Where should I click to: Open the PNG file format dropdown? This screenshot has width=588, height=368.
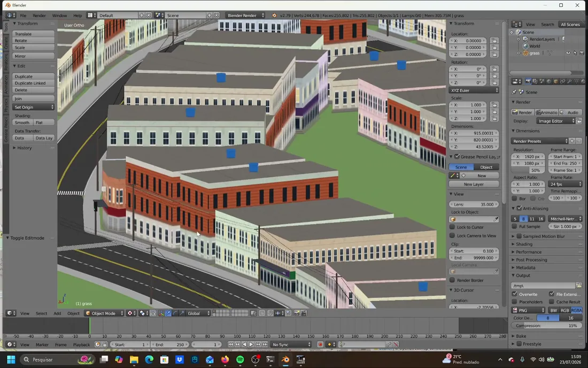pos(528,310)
